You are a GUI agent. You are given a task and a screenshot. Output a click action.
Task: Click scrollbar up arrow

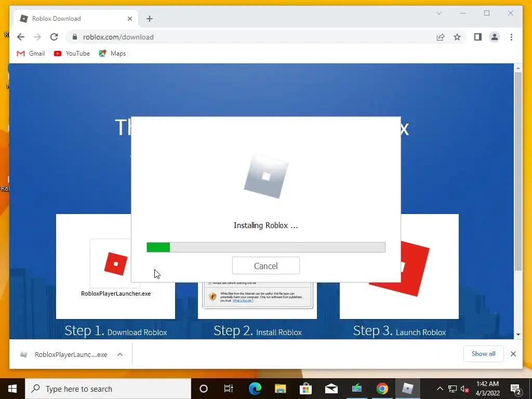pos(518,68)
